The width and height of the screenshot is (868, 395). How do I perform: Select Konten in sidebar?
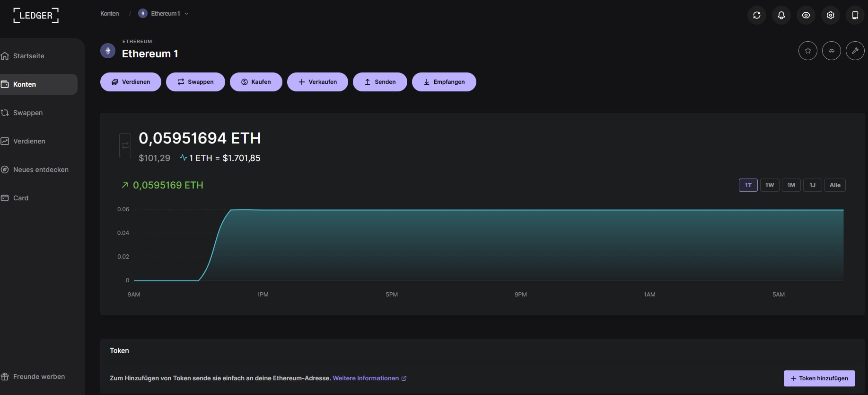click(x=39, y=84)
